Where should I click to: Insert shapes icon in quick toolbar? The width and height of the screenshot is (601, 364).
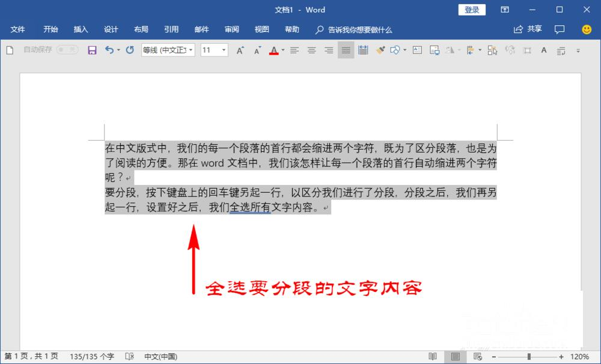pos(395,50)
